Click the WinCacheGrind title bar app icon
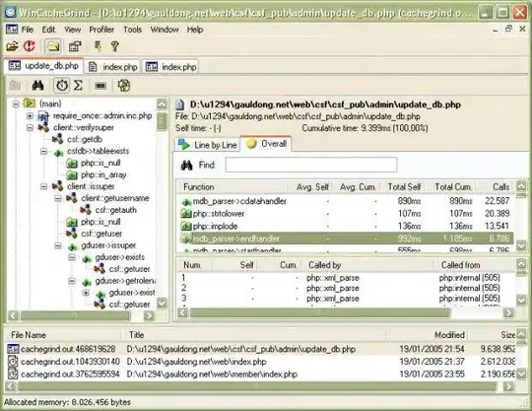This screenshot has height=411, width=532. pyautogui.click(x=10, y=12)
